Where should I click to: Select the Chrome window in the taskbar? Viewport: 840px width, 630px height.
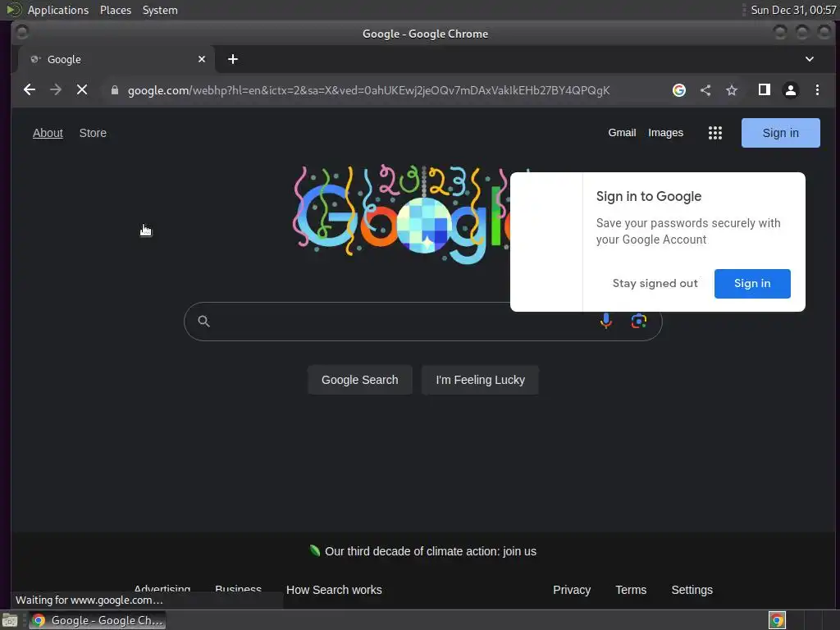point(98,620)
